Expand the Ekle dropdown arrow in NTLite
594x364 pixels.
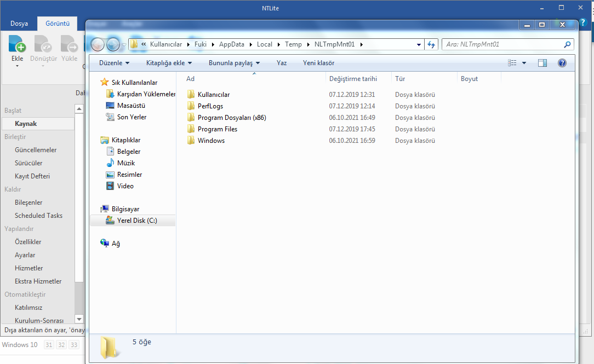17,66
